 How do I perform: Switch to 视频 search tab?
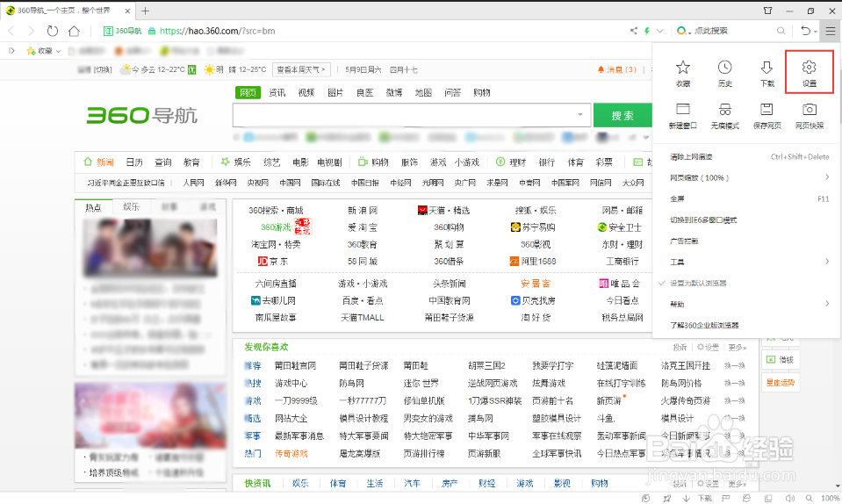(x=306, y=92)
